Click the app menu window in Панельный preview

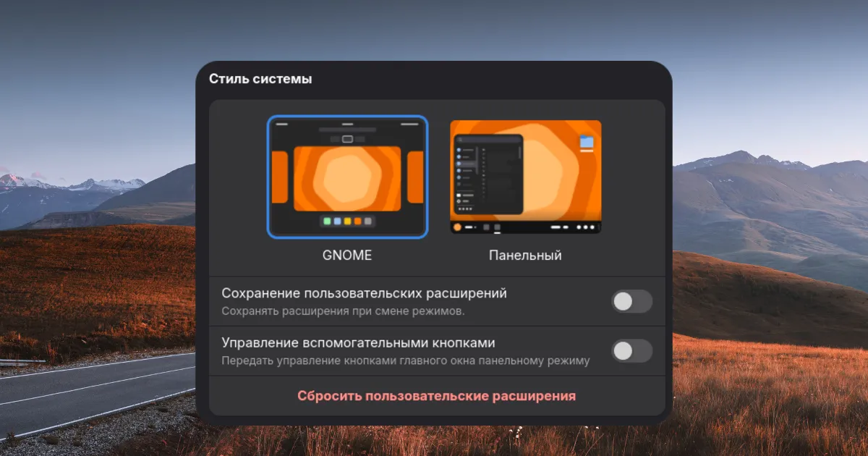(x=488, y=174)
